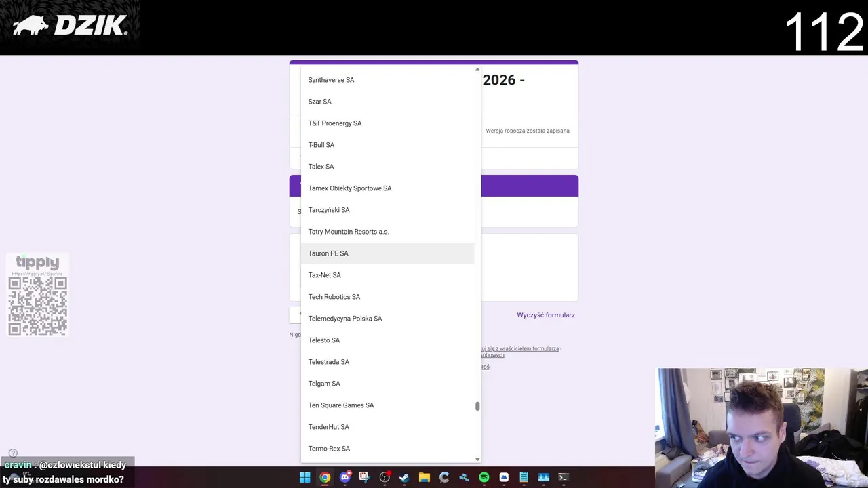This screenshot has height=488, width=868.
Task: Pick Termo-Rex SA entry
Action: pos(387,449)
